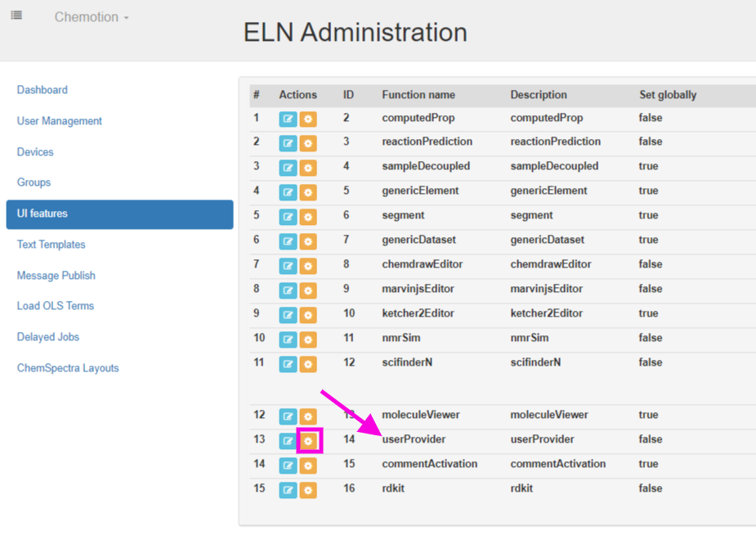Select the userProvider table row
Image resolution: width=756 pixels, height=535 pixels.
click(490, 440)
